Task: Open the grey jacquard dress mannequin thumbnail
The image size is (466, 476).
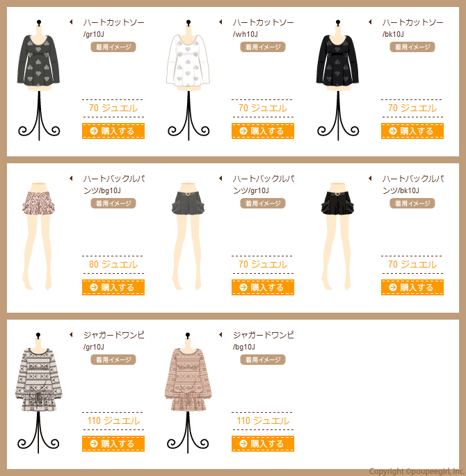Action: point(38,393)
